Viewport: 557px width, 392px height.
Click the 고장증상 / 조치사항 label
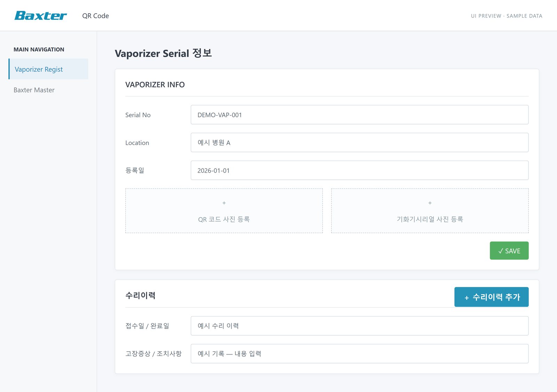[154, 354]
